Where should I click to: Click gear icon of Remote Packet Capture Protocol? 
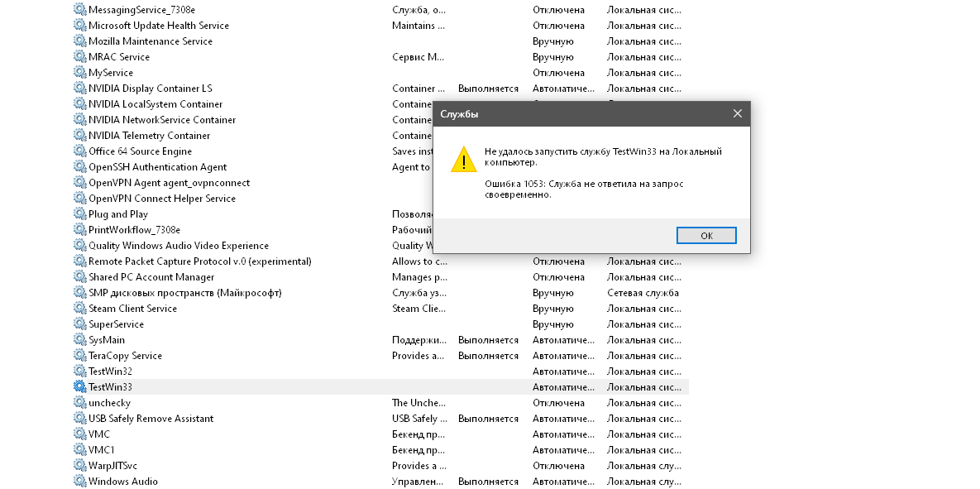coord(79,261)
